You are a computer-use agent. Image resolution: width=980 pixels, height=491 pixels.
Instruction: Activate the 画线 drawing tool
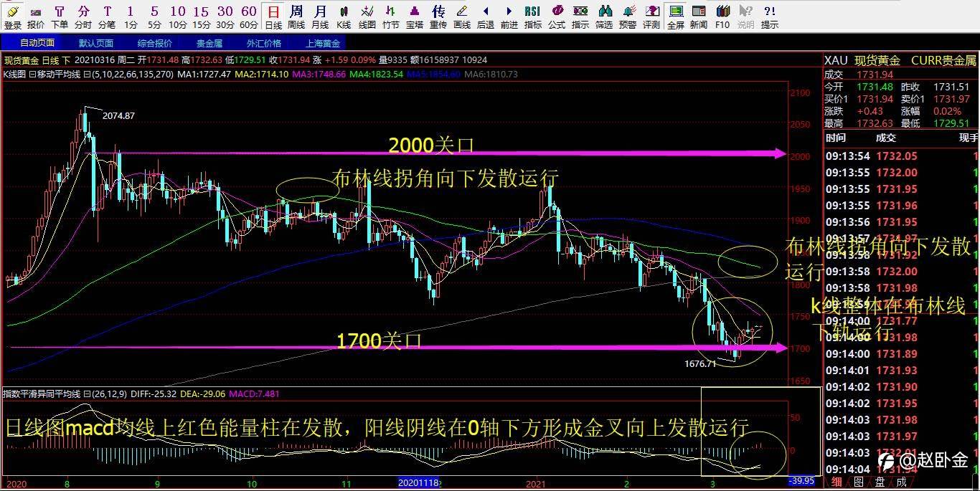462,16
